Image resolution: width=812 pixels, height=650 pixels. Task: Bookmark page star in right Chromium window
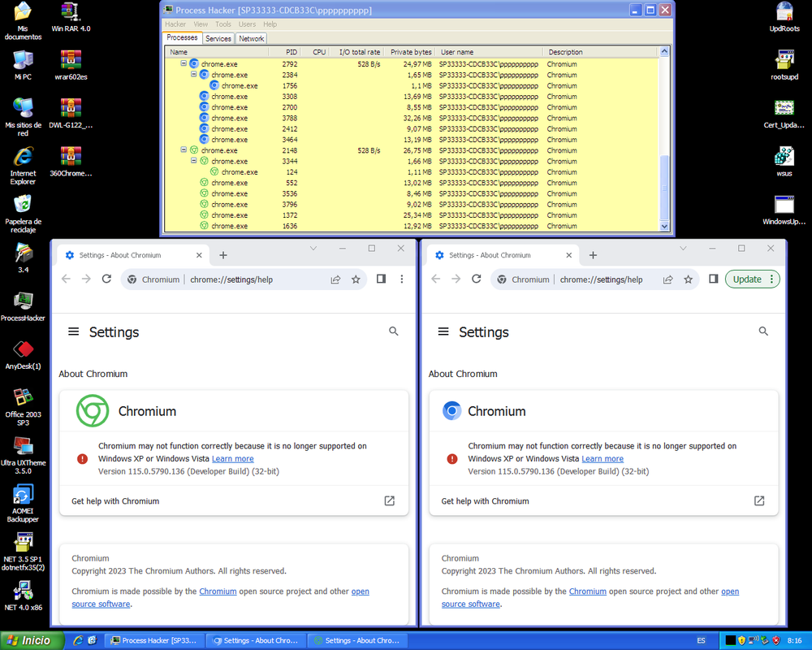(x=689, y=279)
